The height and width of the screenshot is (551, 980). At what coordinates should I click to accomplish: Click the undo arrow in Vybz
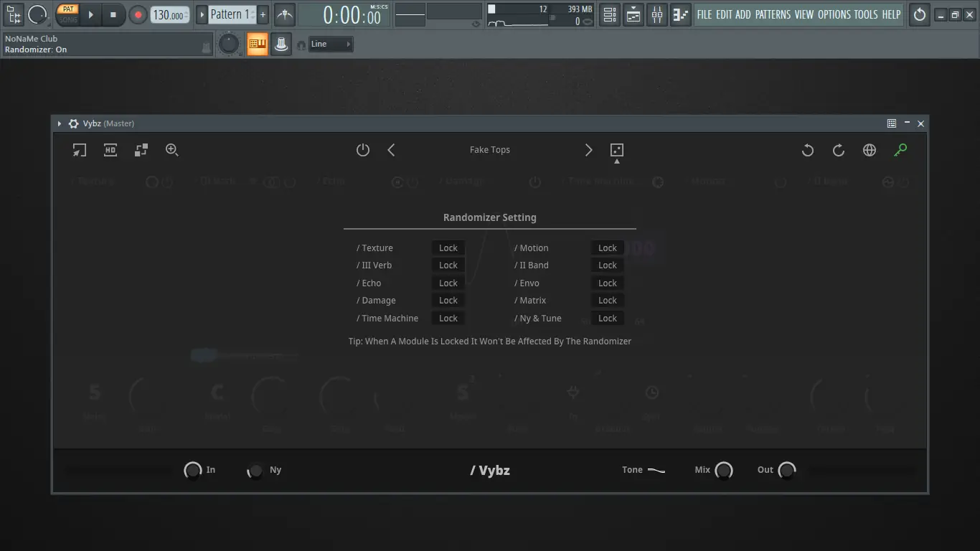pos(808,150)
